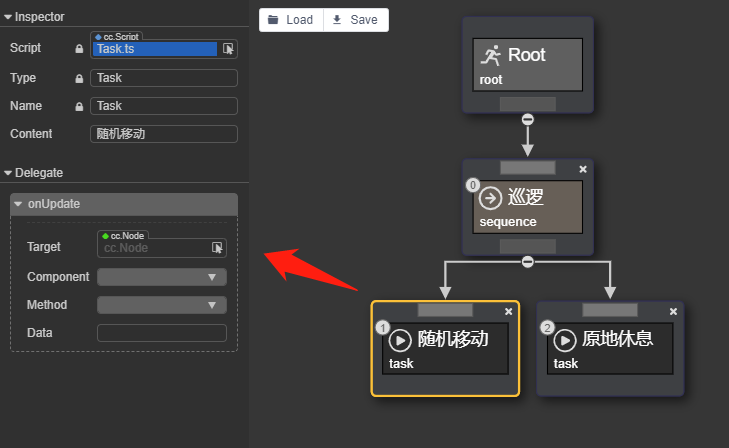Screen dimensions: 729x448
Task: Open the Component dropdown
Action: (162, 277)
